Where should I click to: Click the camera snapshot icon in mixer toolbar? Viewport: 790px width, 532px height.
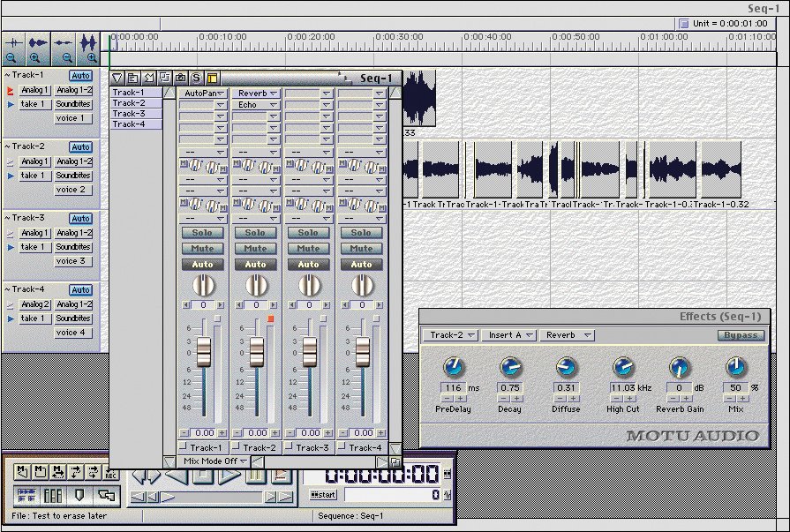click(x=181, y=79)
